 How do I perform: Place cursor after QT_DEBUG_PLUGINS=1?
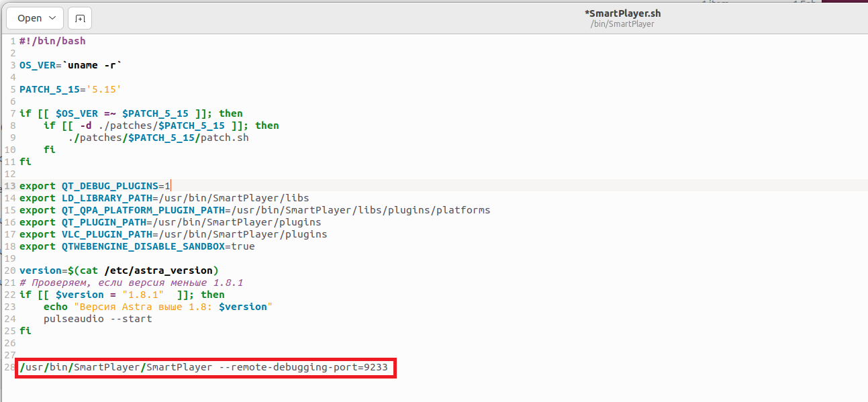pos(173,186)
